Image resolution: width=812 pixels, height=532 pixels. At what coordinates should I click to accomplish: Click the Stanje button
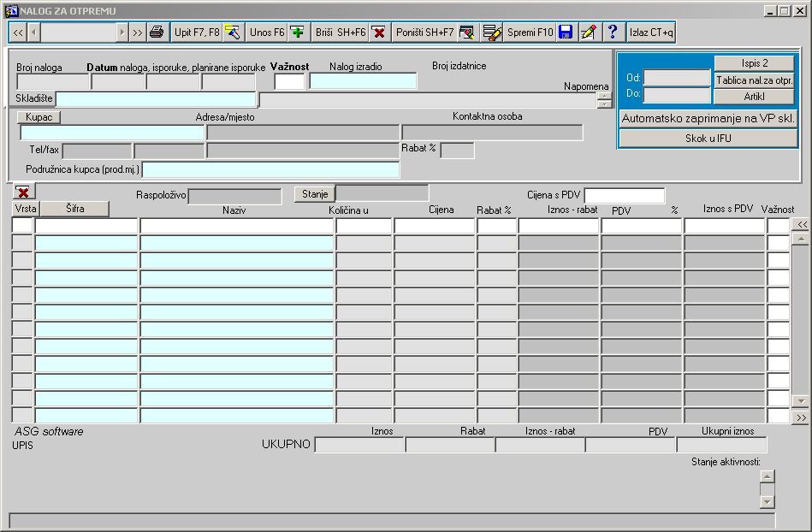click(x=315, y=194)
